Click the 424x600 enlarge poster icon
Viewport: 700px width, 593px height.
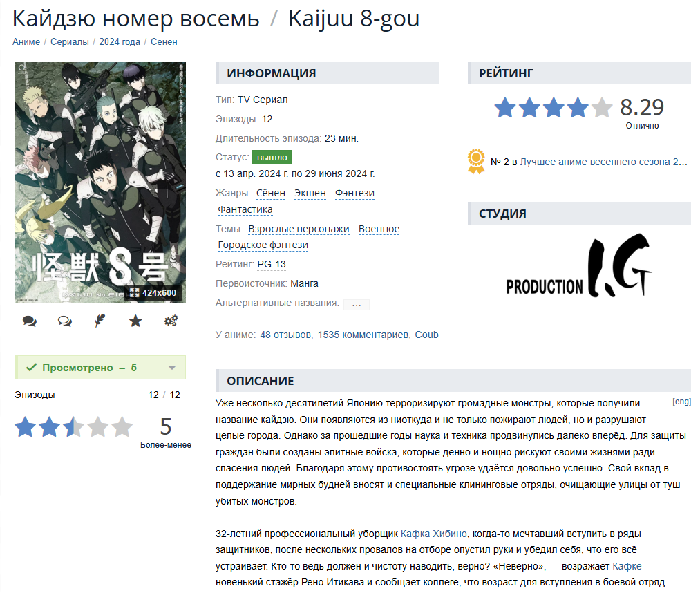(153, 293)
